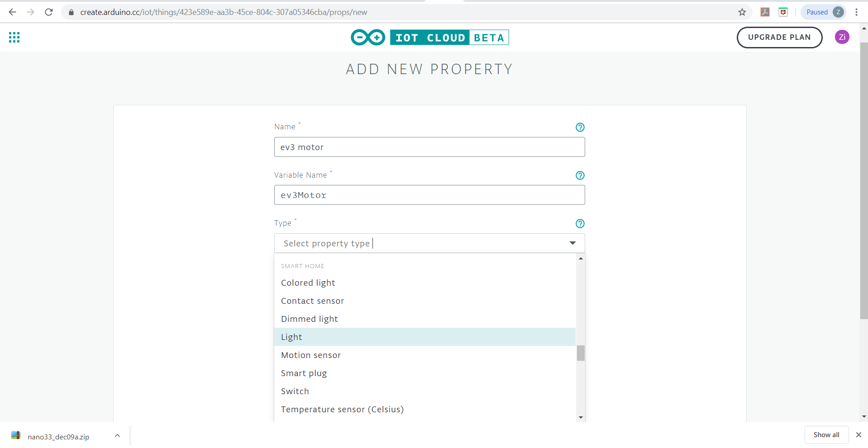This screenshot has height=448, width=868.
Task: View site security lock info
Action: click(x=71, y=12)
